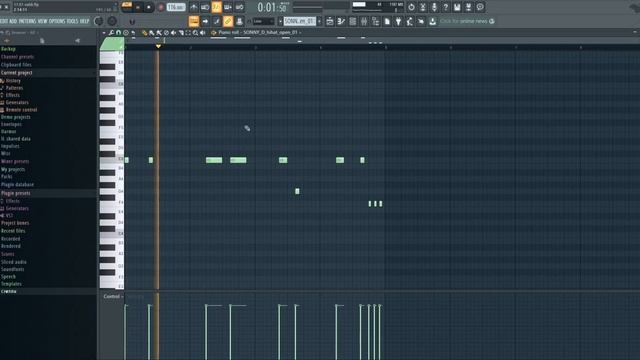Viewport: 640px width, 360px height.
Task: Open the OPTIONS menu
Action: tap(57, 21)
